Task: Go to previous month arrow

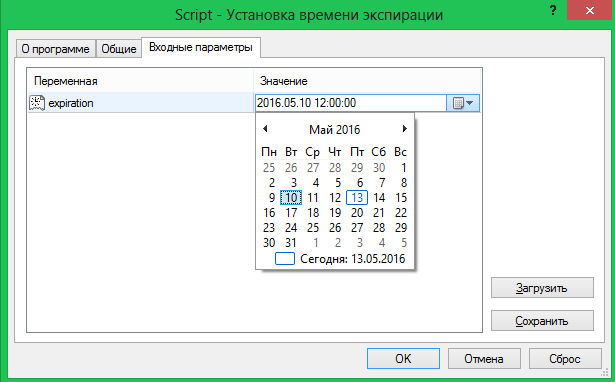Action: click(x=265, y=129)
